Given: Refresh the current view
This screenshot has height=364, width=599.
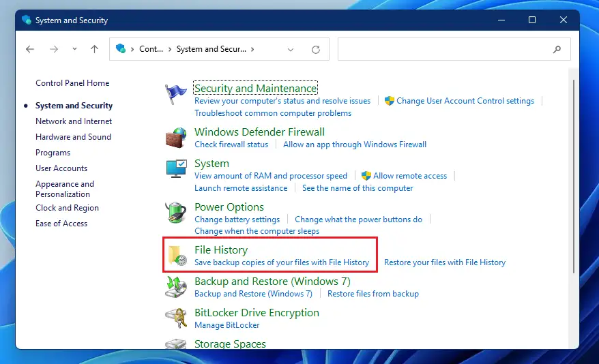Looking at the screenshot, I should (316, 49).
